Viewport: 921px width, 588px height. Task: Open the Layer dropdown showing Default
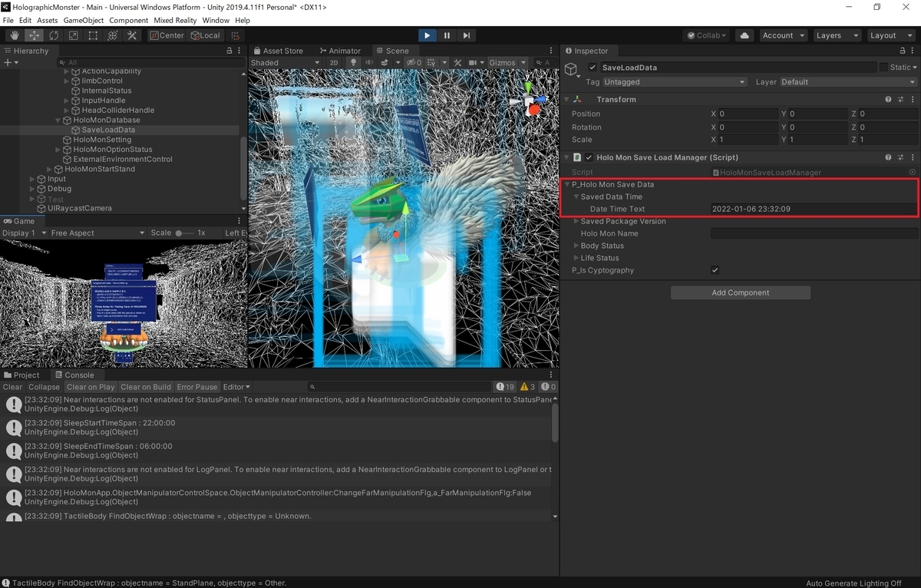click(848, 82)
